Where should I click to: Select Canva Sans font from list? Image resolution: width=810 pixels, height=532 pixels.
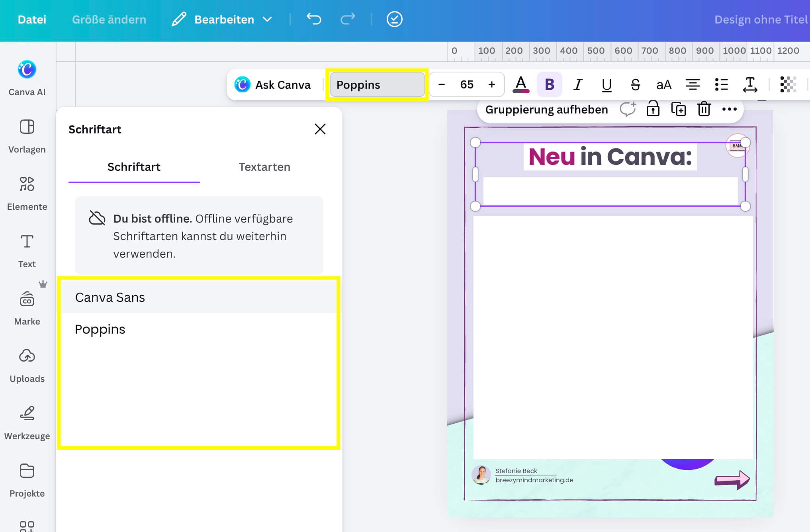point(110,297)
